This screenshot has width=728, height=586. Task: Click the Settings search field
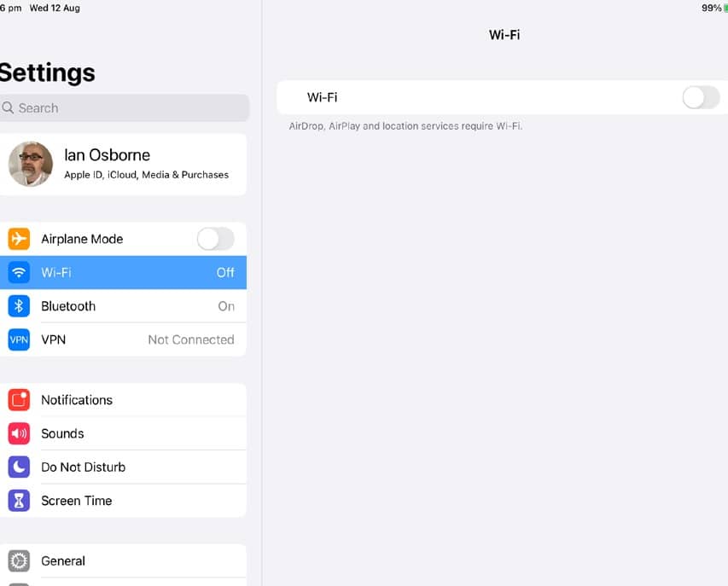(124, 108)
